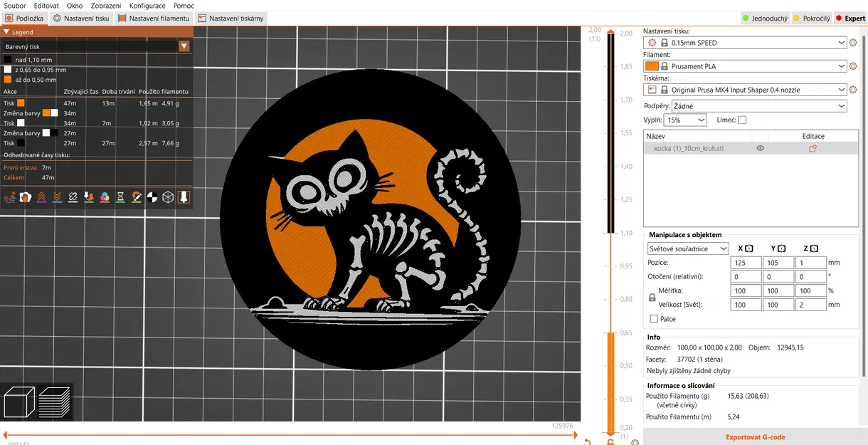Viewport: 868px width, 445px height.
Task: Open the Soubor menu
Action: (x=15, y=6)
